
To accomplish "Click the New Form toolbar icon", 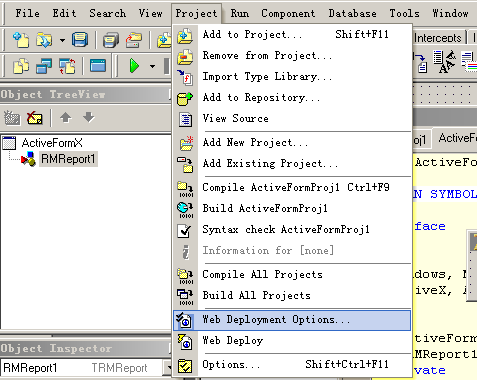I will pyautogui.click(x=97, y=66).
